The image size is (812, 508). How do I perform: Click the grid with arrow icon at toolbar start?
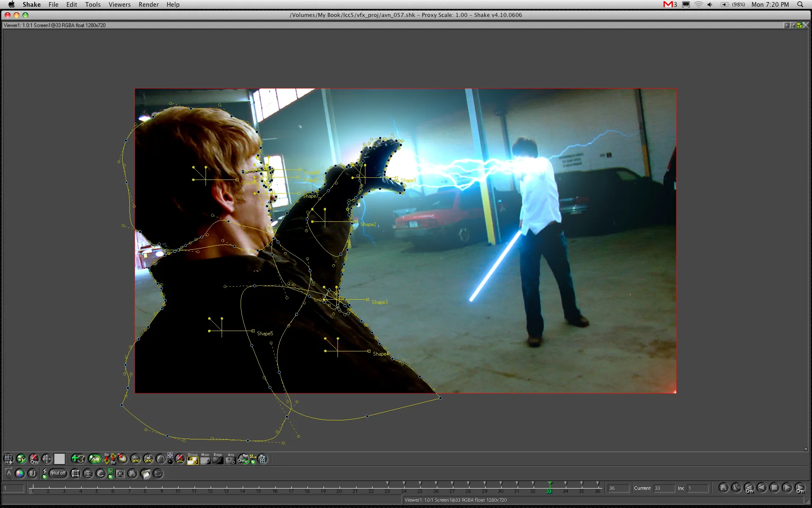click(x=8, y=459)
